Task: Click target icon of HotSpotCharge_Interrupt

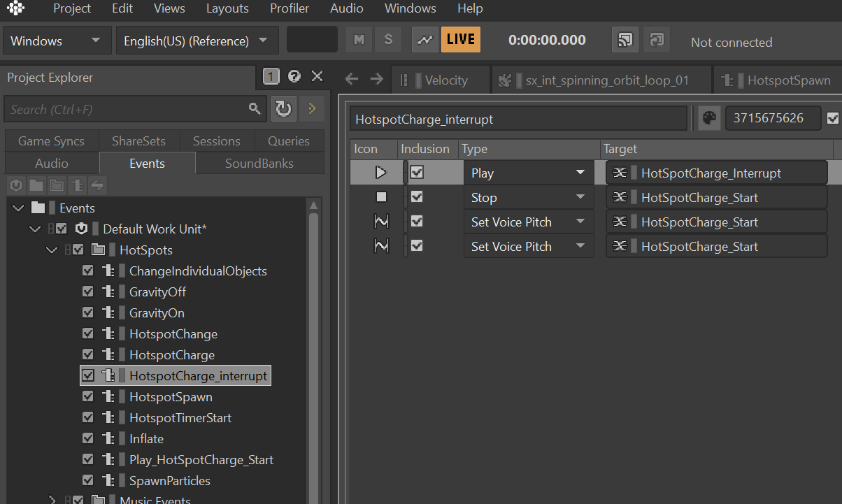Action: (x=620, y=173)
